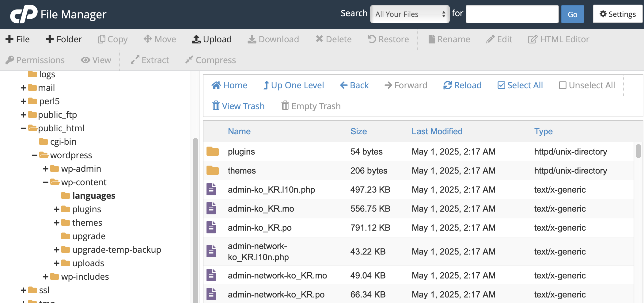
Task: Expand the wp-includes folder in tree
Action: click(x=45, y=277)
